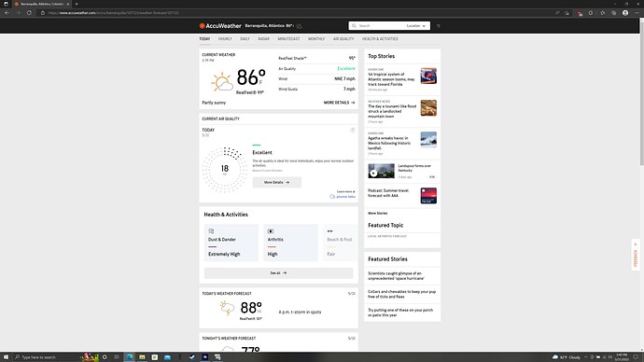Viewport: 644px width, 362px height.
Task: Click More Details in Current Weather card
Action: pos(339,103)
